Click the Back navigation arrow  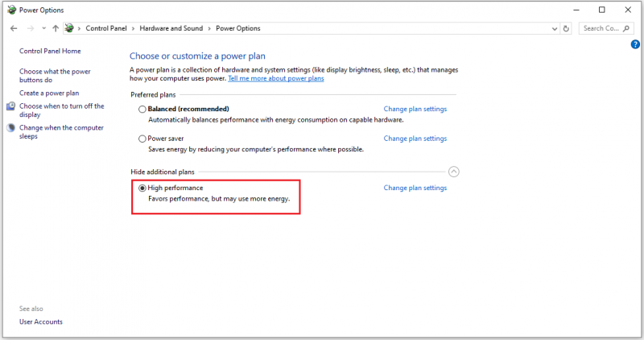(14, 28)
